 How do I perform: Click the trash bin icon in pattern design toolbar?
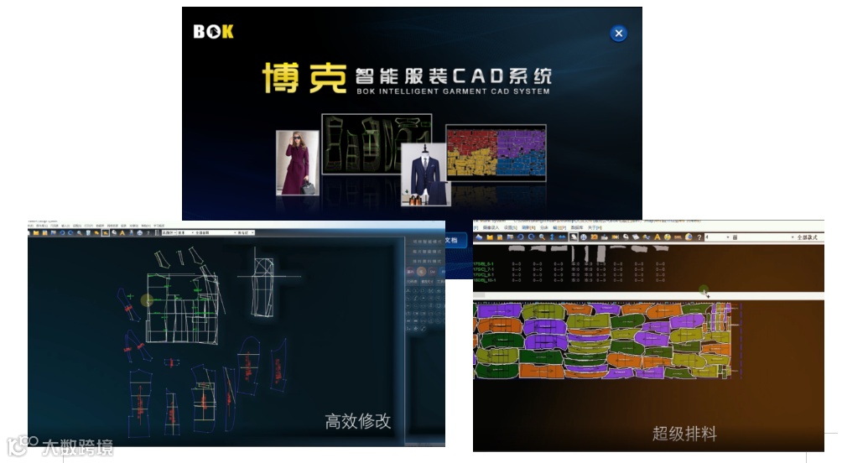[88, 232]
